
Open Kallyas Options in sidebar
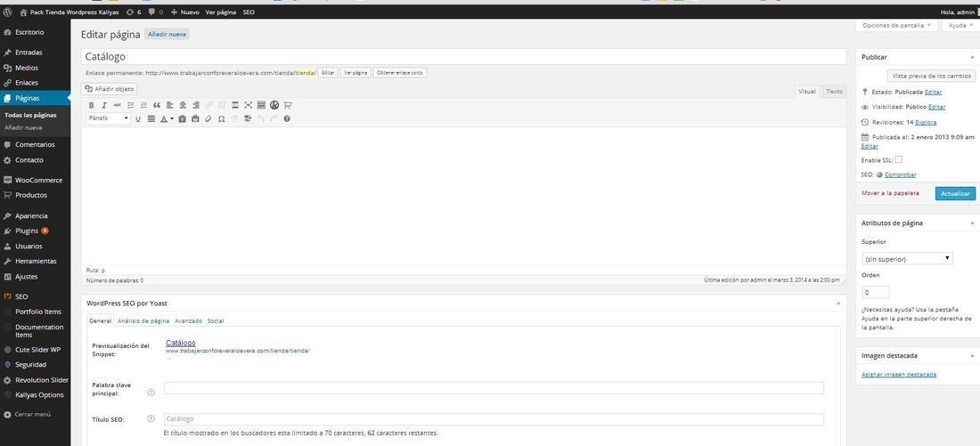(x=35, y=394)
